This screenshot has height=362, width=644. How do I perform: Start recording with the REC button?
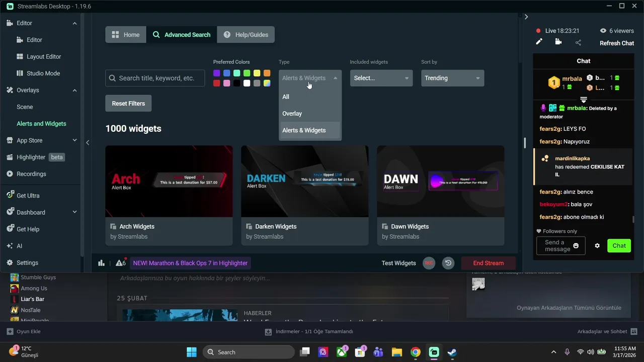click(x=429, y=263)
